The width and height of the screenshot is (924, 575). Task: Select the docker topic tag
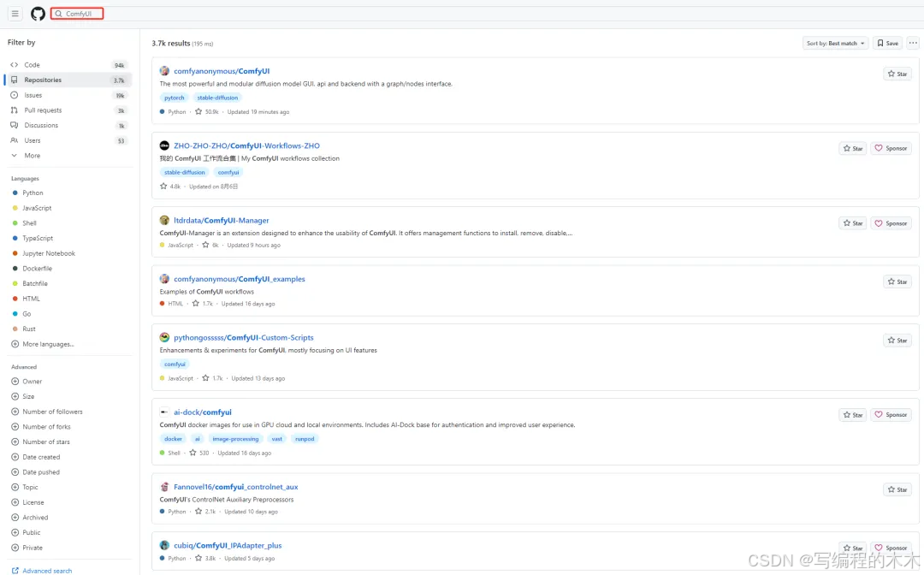pos(173,439)
